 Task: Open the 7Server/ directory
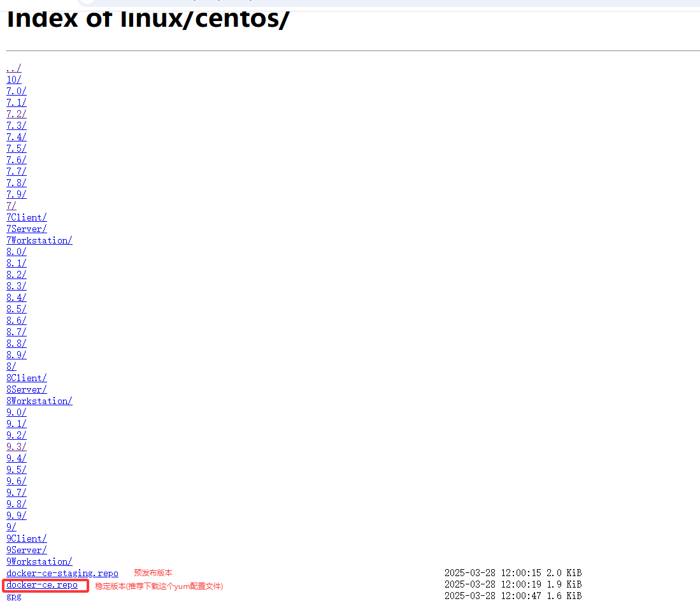26,229
